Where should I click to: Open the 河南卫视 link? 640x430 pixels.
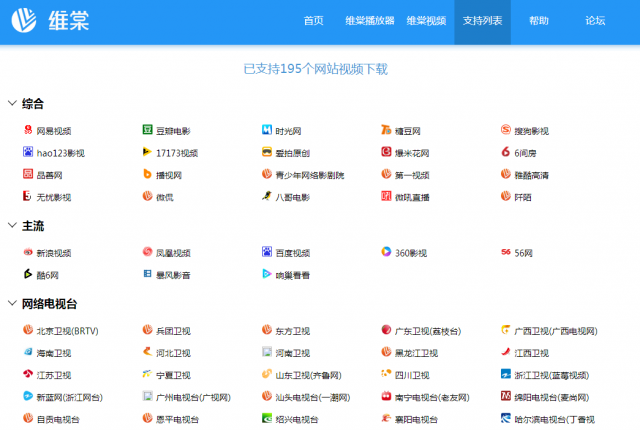(293, 353)
